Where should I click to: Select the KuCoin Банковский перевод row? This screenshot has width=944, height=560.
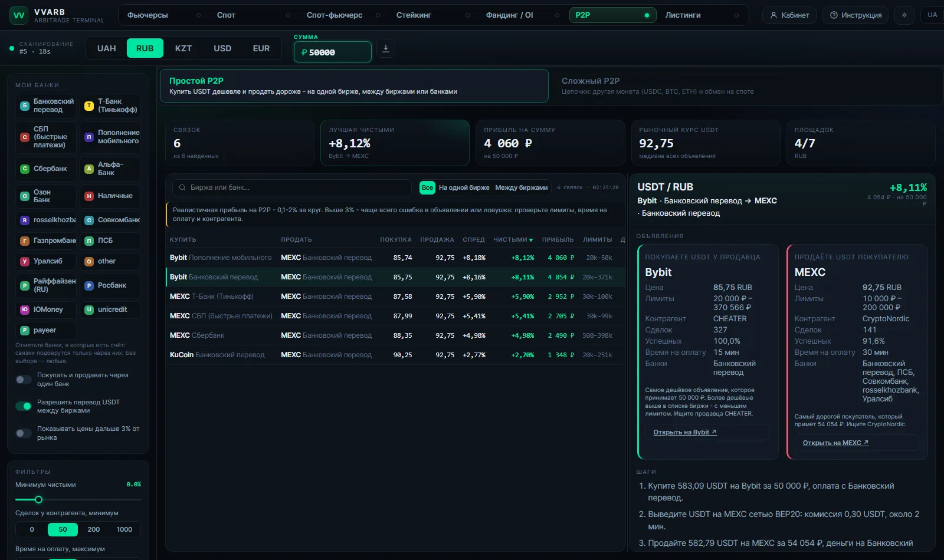tap(394, 355)
